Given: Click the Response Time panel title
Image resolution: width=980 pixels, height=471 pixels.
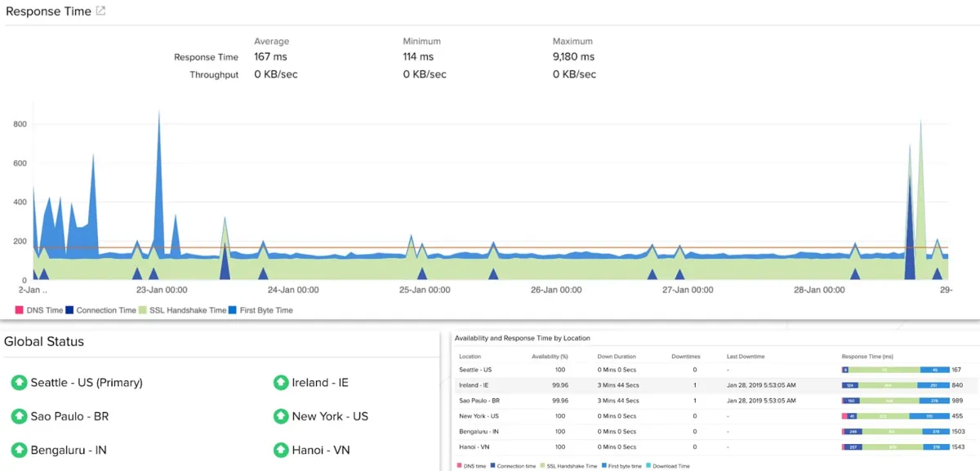Looking at the screenshot, I should [48, 11].
